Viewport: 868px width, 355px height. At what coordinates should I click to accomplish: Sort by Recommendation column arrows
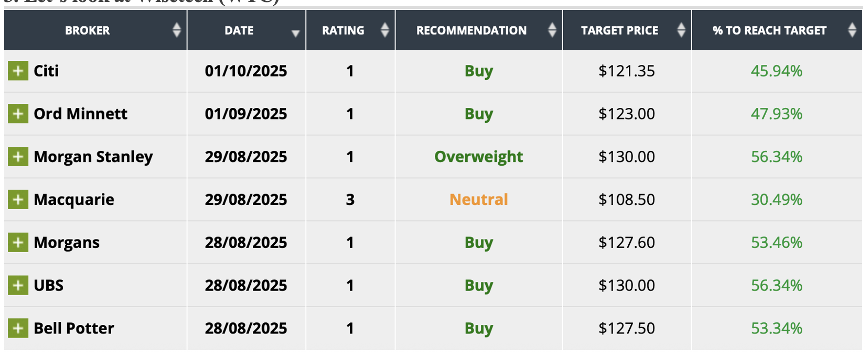click(552, 30)
